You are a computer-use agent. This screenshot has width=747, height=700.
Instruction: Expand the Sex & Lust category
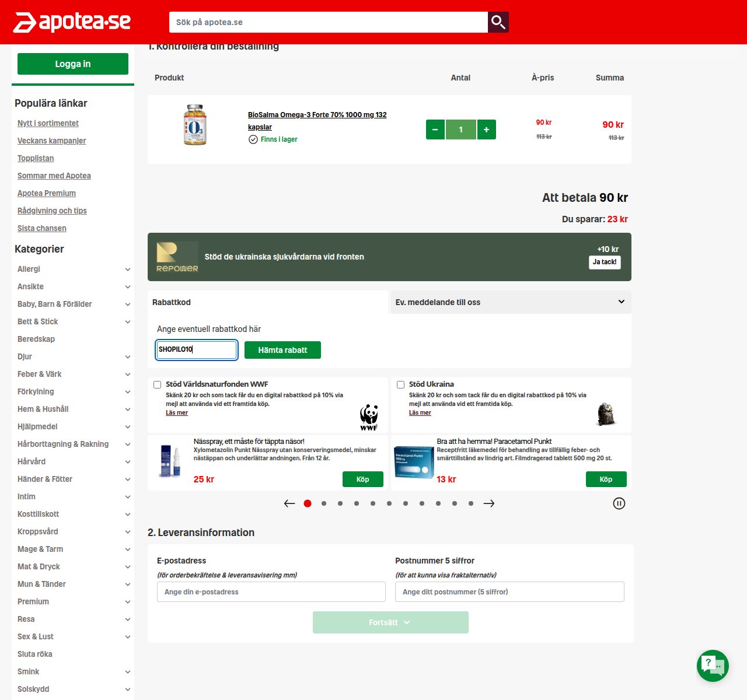(128, 637)
